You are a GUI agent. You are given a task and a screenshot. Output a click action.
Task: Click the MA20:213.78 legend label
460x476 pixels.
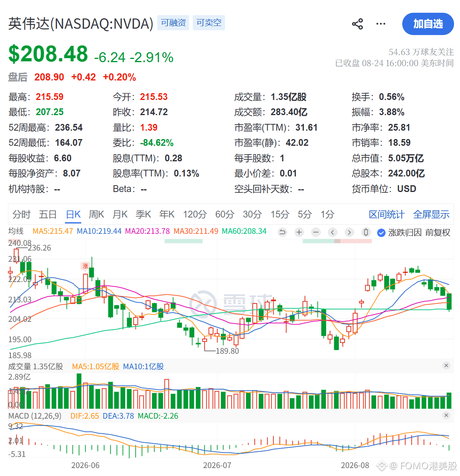(147, 231)
